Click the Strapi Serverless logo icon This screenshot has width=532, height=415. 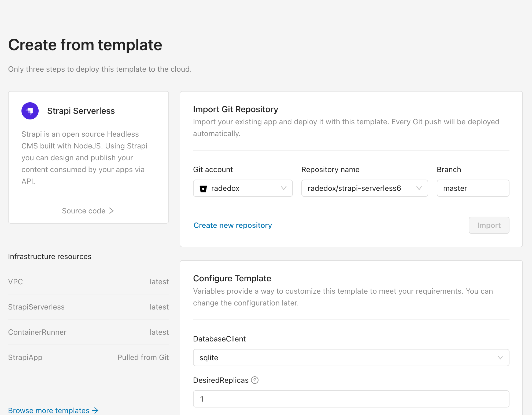click(30, 111)
